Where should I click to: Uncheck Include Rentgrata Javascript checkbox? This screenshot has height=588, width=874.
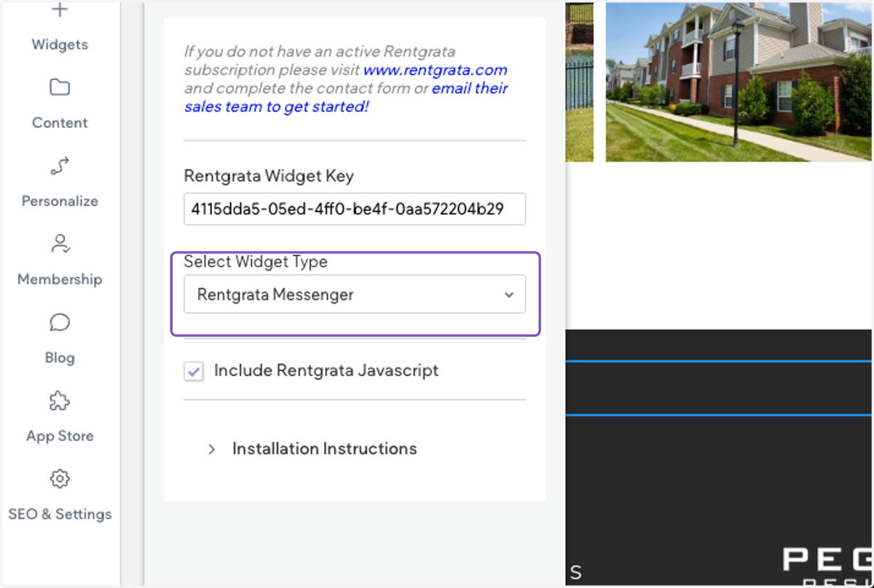point(194,371)
